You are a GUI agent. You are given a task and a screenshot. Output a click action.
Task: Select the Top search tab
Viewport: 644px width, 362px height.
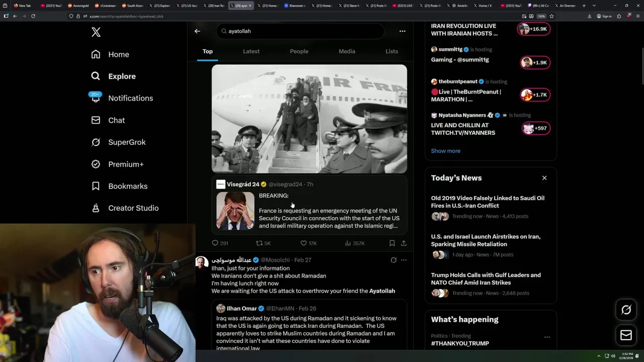pos(208,51)
